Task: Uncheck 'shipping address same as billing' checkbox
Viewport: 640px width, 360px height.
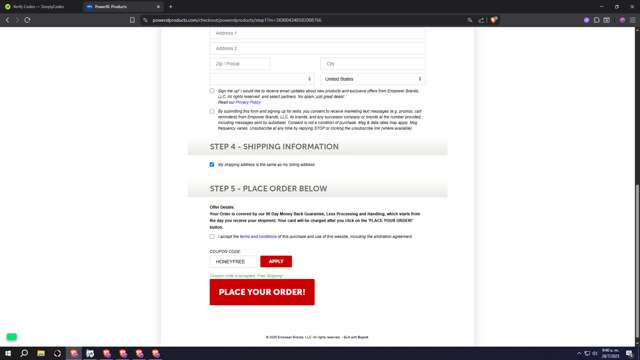Action: (212, 164)
